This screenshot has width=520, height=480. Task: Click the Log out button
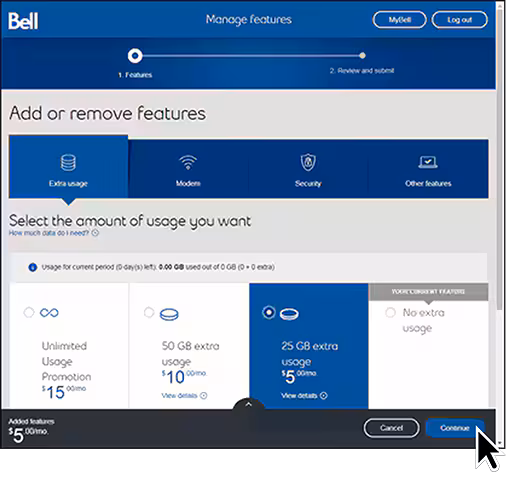tap(460, 20)
